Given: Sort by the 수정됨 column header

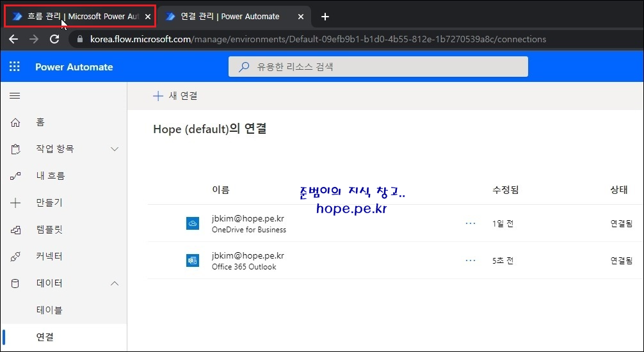Looking at the screenshot, I should click(x=505, y=189).
